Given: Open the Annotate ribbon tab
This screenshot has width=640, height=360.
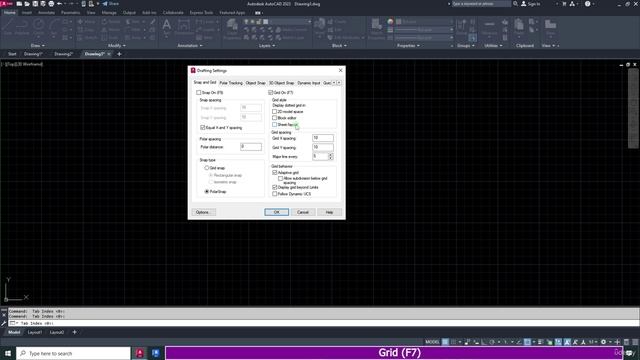Looking at the screenshot, I should pyautogui.click(x=46, y=13).
